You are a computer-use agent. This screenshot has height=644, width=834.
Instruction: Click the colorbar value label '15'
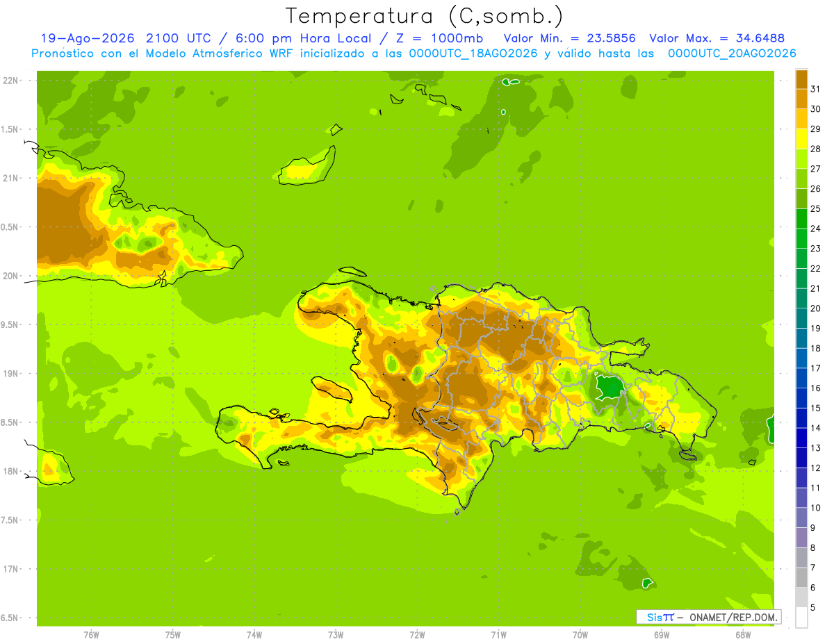click(816, 408)
